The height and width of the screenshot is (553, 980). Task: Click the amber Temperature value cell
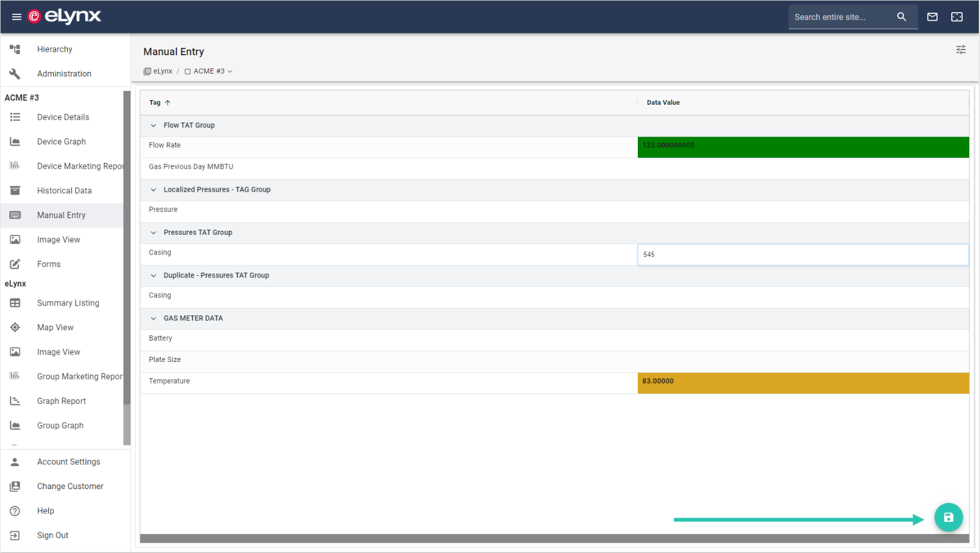(x=803, y=383)
